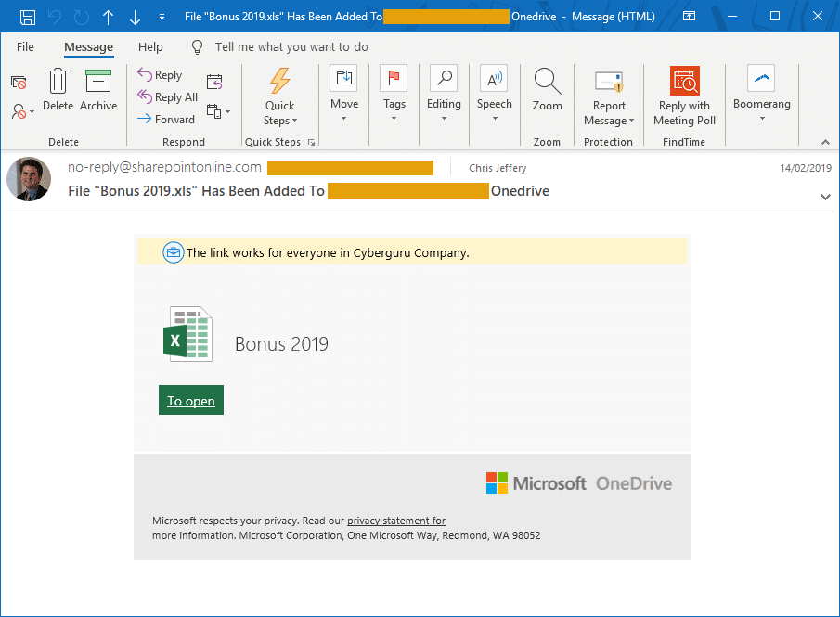This screenshot has width=840, height=617.
Task: Click the Excel file icon in the email
Action: click(188, 334)
